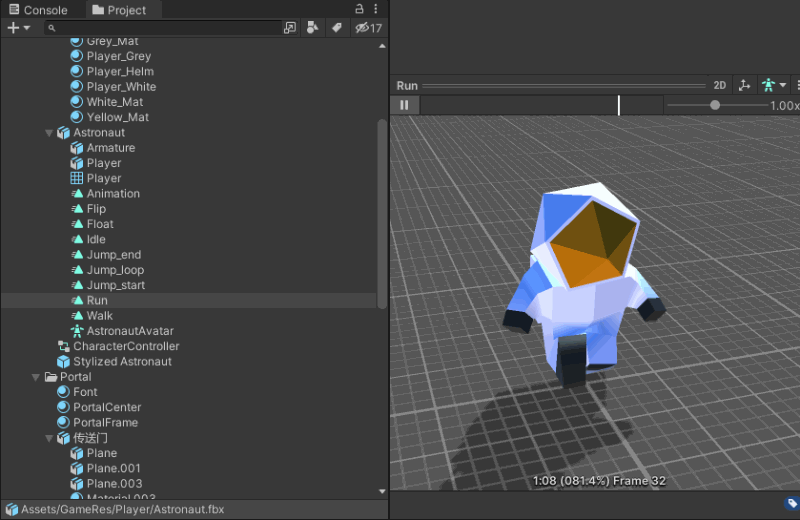The width and height of the screenshot is (800, 520).
Task: Click the Idle animation clip icon
Action: (x=77, y=239)
